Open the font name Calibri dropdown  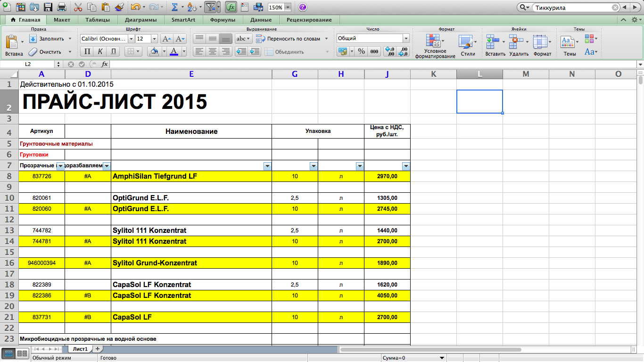tap(131, 39)
